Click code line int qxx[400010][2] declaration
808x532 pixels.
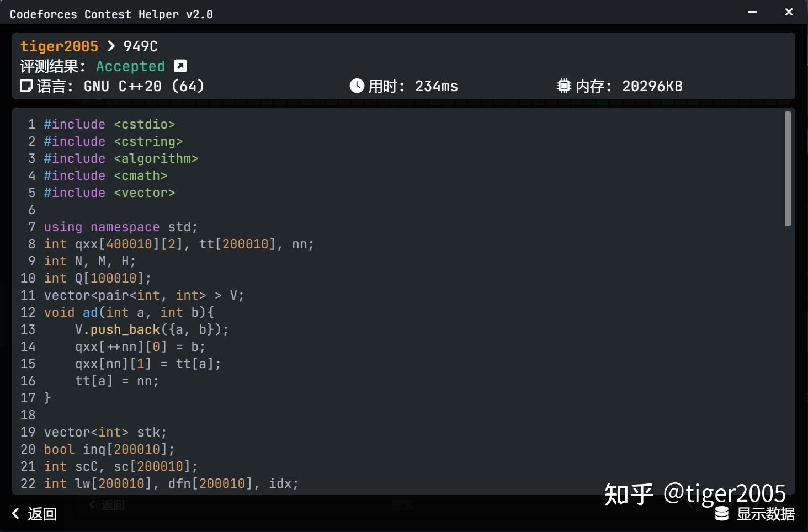(179, 244)
